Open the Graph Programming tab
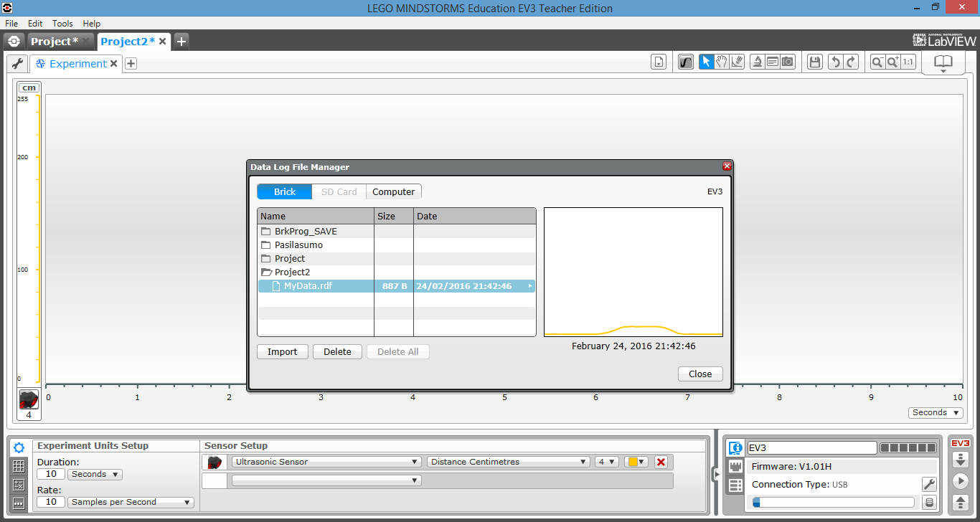980x522 pixels. click(19, 503)
